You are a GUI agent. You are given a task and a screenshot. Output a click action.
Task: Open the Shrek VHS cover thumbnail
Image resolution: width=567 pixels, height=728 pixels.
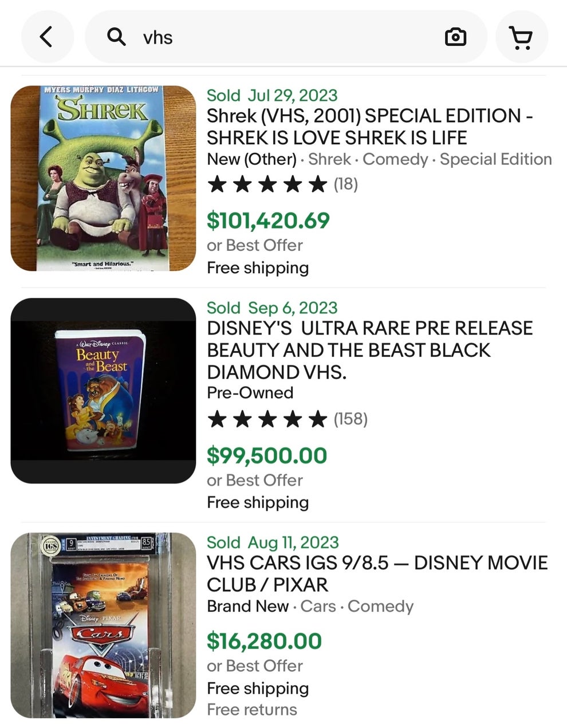tap(103, 178)
